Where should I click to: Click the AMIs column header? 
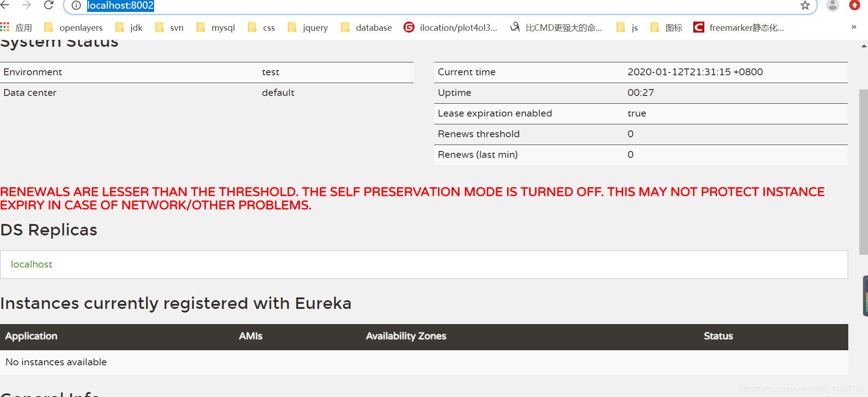pos(251,336)
